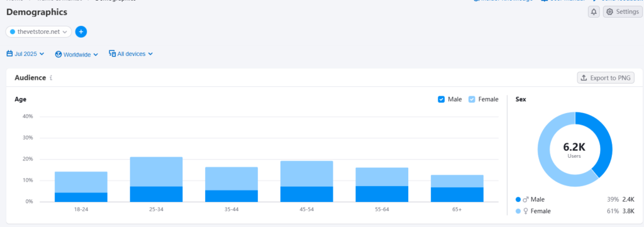Screen dimensions: 644x227
Task: Open the thevetstore.net domain dropdown
Action: point(38,31)
